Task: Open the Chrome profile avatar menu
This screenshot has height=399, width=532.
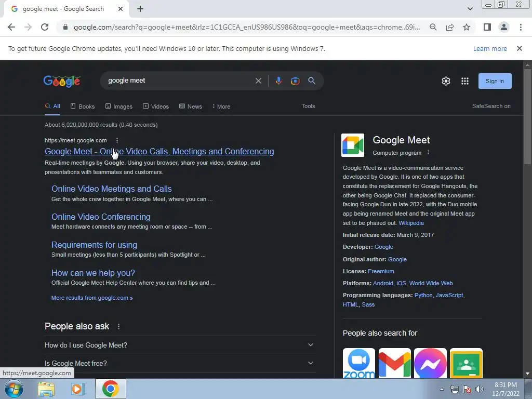Action: [504, 27]
